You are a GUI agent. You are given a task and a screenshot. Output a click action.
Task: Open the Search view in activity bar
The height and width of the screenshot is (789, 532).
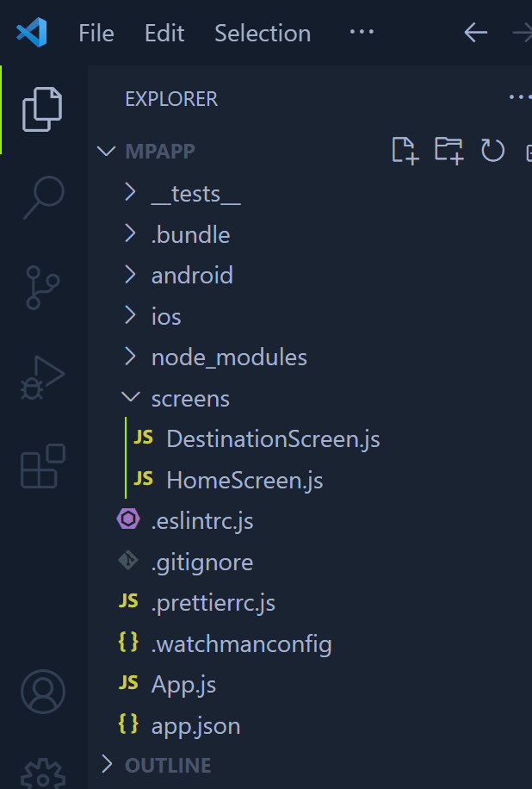43,196
